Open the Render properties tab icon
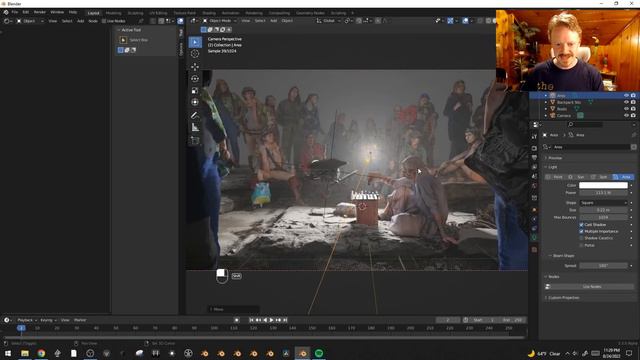The width and height of the screenshot is (640, 360). click(534, 148)
